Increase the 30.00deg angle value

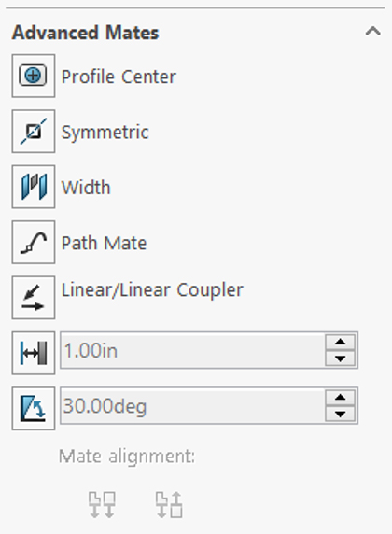(x=341, y=398)
